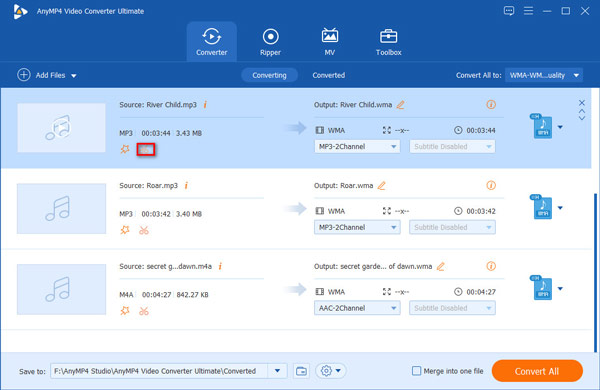Open output info for Roar.wma
600x390 pixels.
point(491,185)
